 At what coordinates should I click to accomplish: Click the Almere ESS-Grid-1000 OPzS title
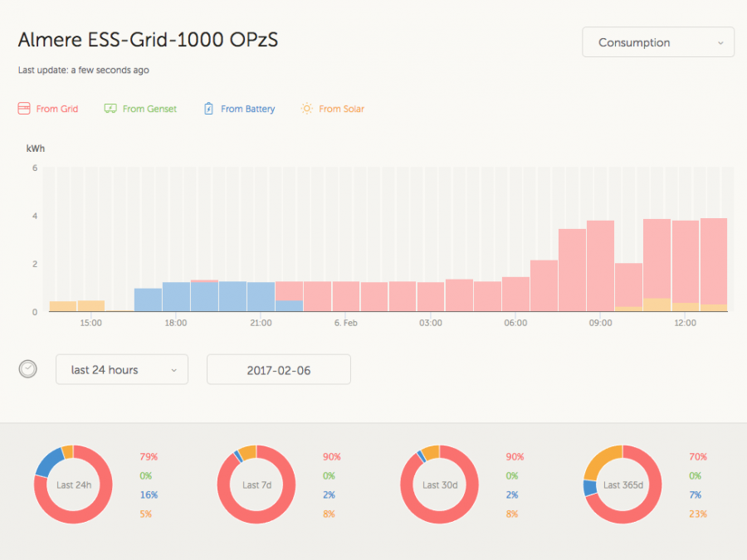pyautogui.click(x=148, y=41)
